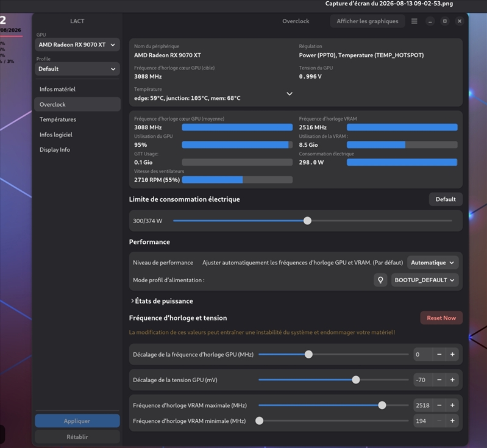Click the Default power limit button
Viewport: 487px width, 448px height.
(446, 199)
